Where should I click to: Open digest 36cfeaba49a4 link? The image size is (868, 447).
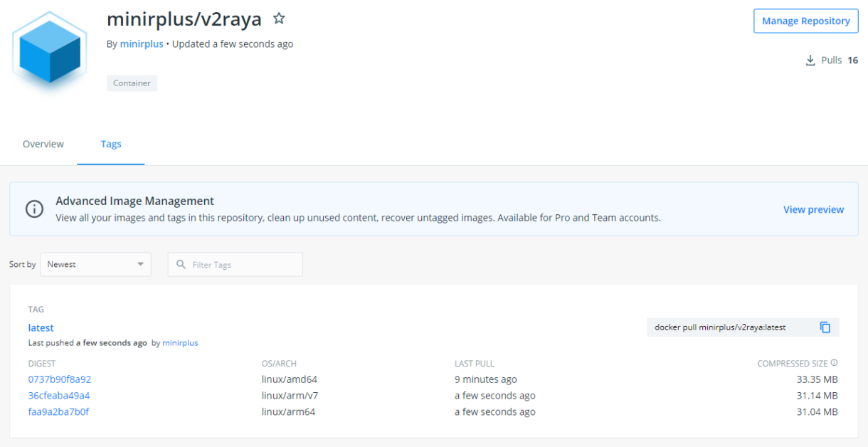coord(59,395)
